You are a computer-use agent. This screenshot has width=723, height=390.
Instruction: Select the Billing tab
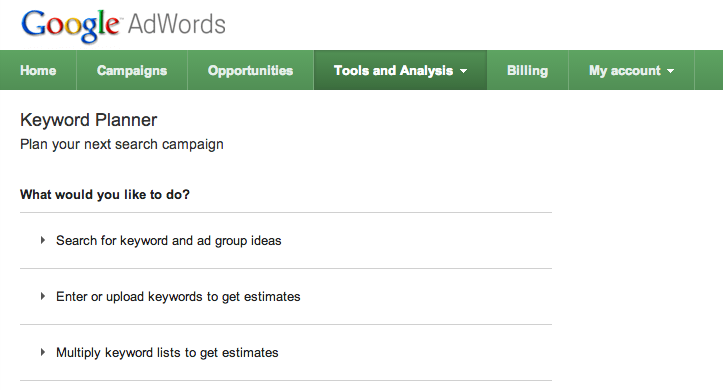click(527, 70)
